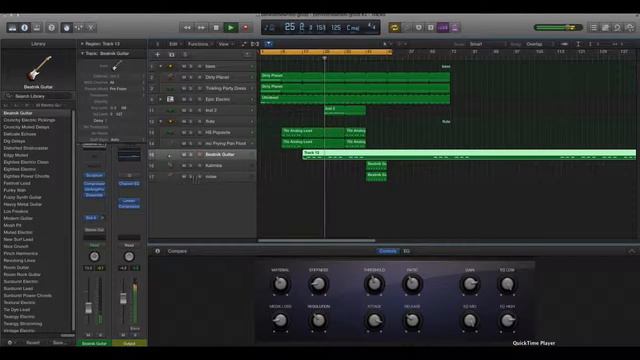Switch to the Controls tab in Smart Controls
The width and height of the screenshot is (640, 360).
[x=387, y=251]
